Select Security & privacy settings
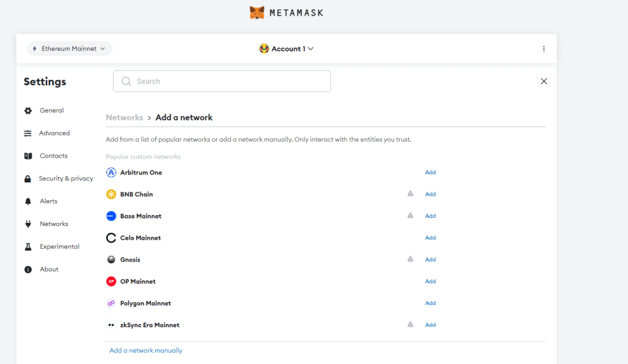628x364 pixels. point(66,179)
